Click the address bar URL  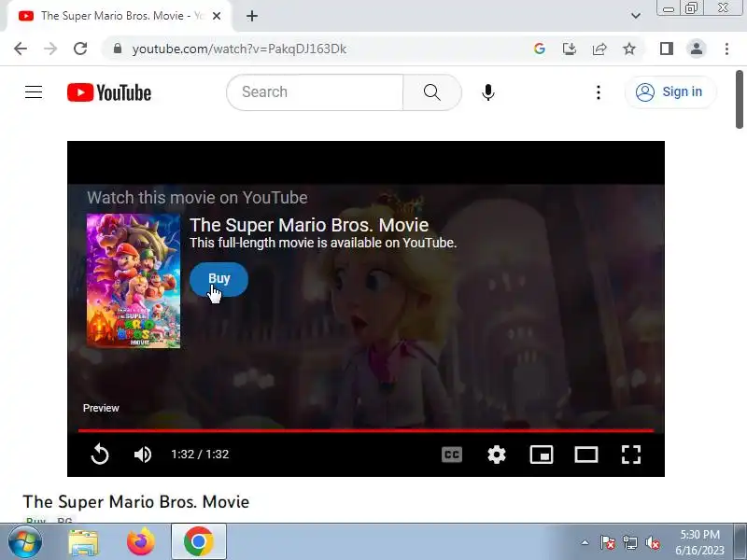click(239, 49)
